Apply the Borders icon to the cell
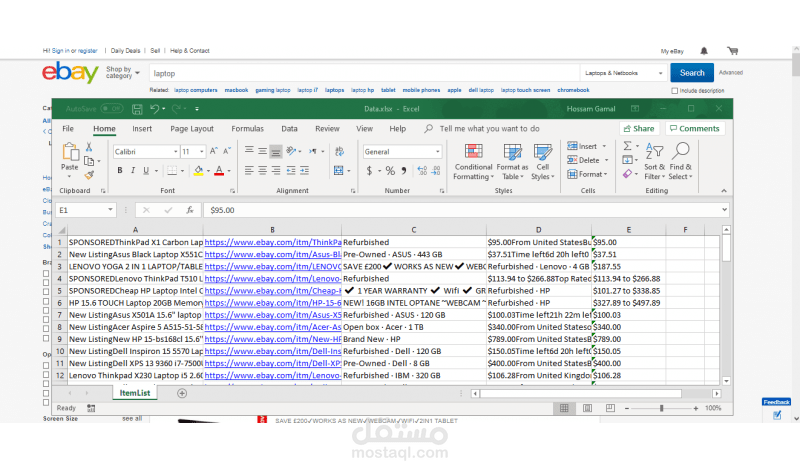The width and height of the screenshot is (800, 470). coord(172,170)
